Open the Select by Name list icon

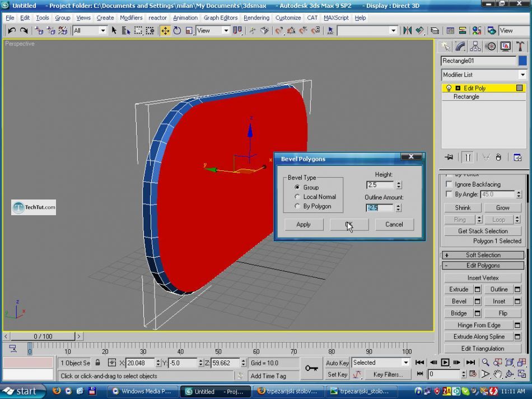(x=126, y=31)
